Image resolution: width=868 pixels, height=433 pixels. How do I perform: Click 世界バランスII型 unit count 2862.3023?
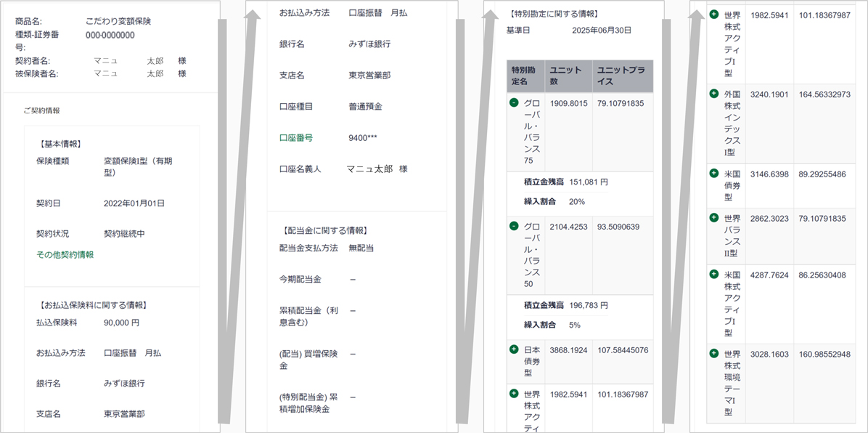click(x=769, y=219)
